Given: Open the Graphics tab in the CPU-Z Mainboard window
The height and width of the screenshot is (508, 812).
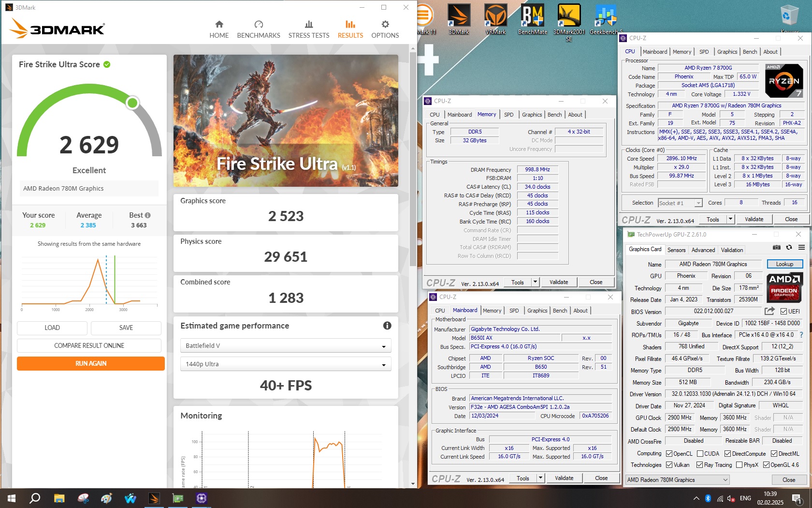Looking at the screenshot, I should [x=537, y=311].
